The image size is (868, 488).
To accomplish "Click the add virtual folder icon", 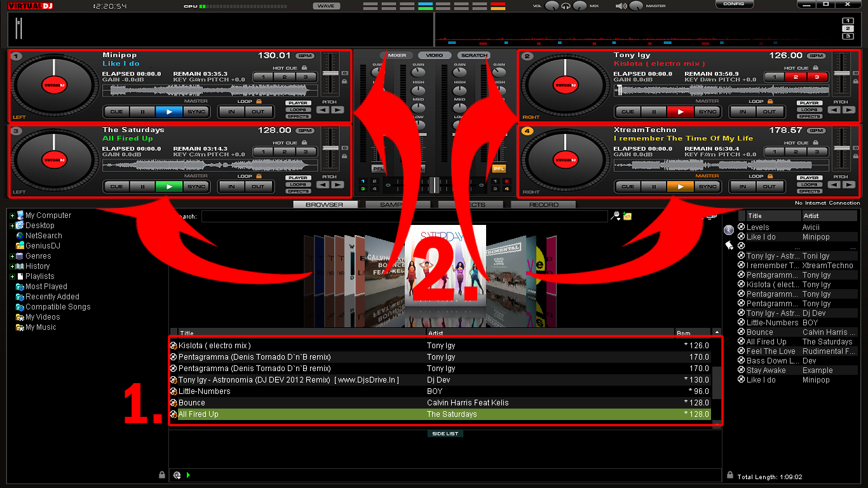I will click(x=627, y=216).
